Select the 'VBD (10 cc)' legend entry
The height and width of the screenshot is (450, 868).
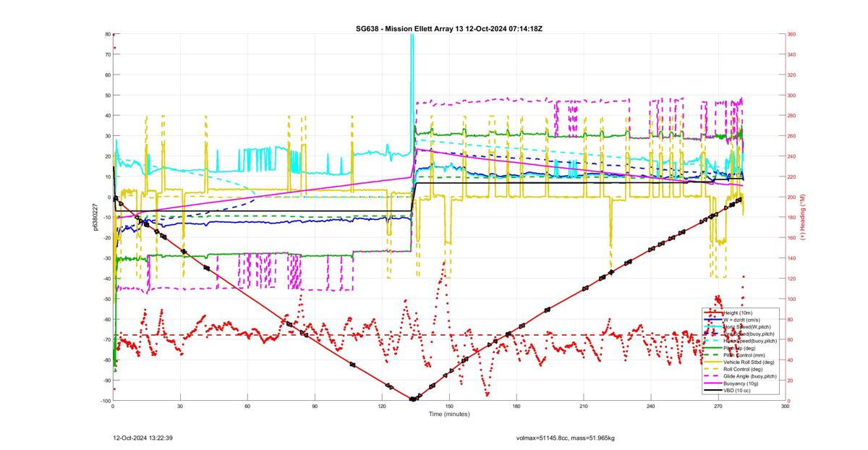pos(737,391)
